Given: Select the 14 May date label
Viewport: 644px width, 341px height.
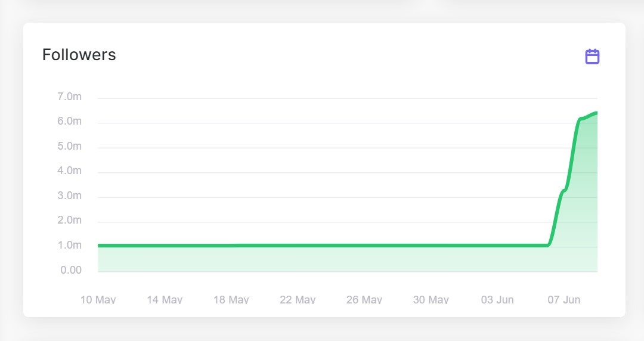Looking at the screenshot, I should (x=165, y=299).
